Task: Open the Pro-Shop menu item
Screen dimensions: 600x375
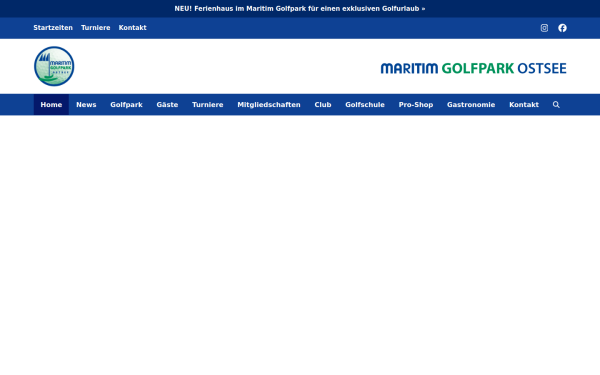Action: [416, 104]
